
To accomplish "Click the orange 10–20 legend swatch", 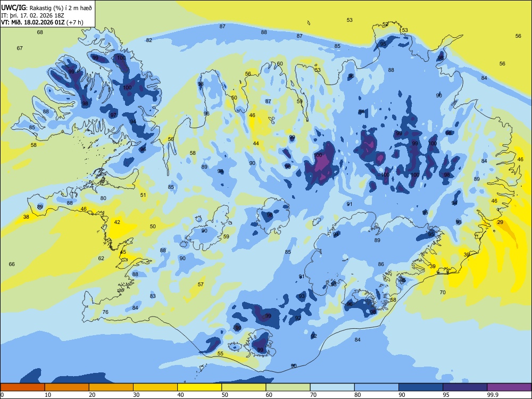I will pos(67,387).
